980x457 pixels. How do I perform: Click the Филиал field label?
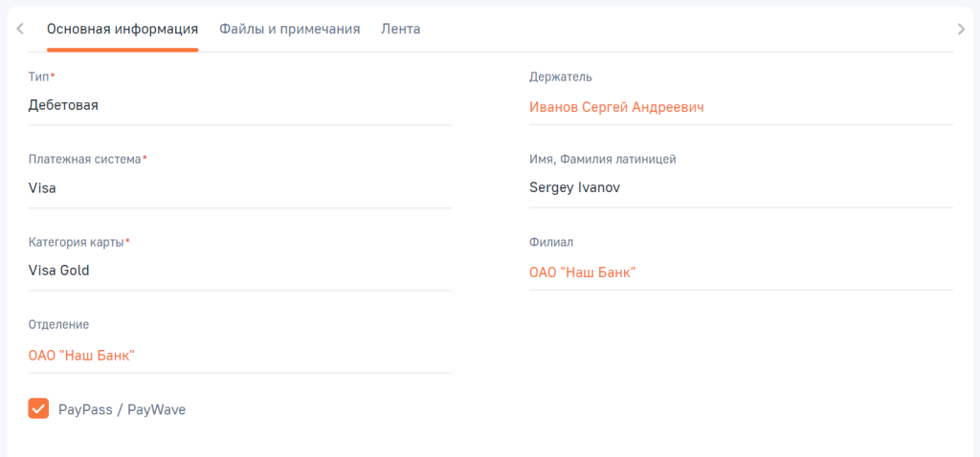[x=551, y=242]
